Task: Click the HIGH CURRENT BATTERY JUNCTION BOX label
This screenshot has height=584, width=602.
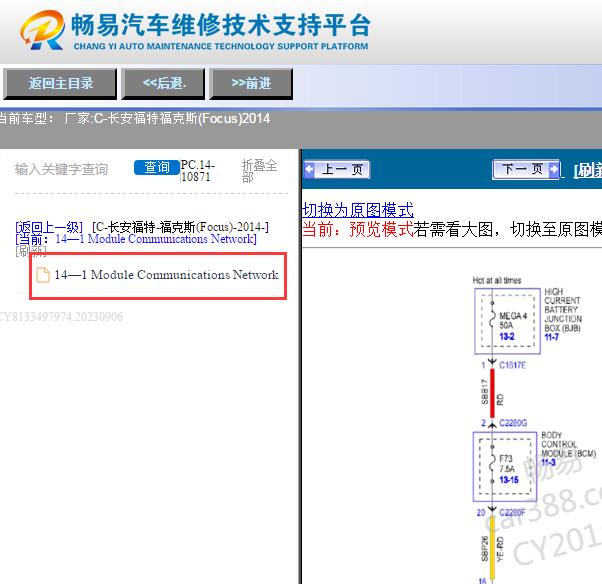Action: pos(563,310)
